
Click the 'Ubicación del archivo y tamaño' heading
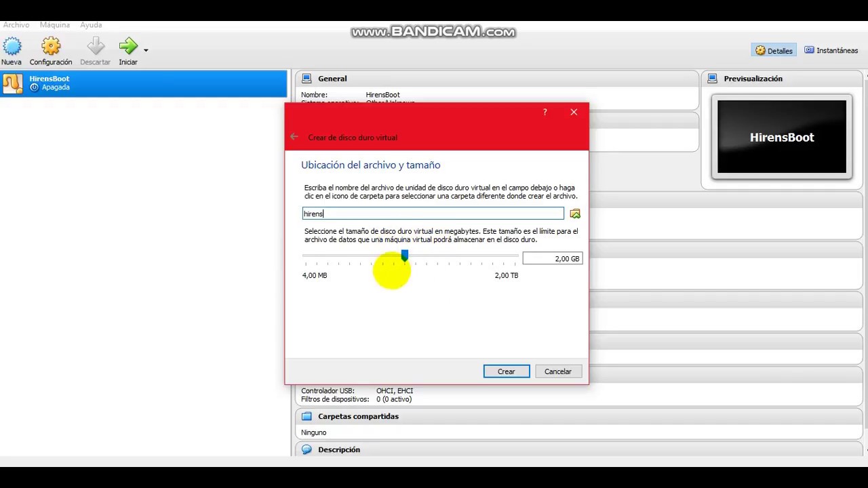click(371, 165)
